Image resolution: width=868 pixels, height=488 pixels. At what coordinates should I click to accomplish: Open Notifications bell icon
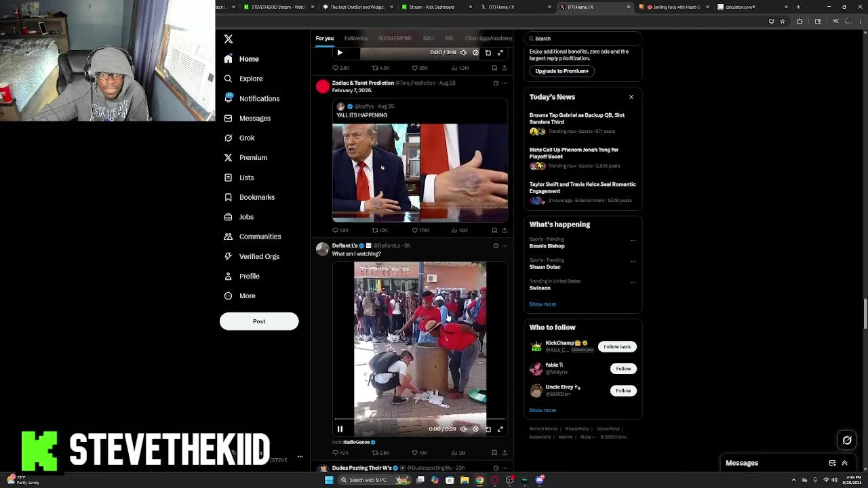click(x=228, y=98)
